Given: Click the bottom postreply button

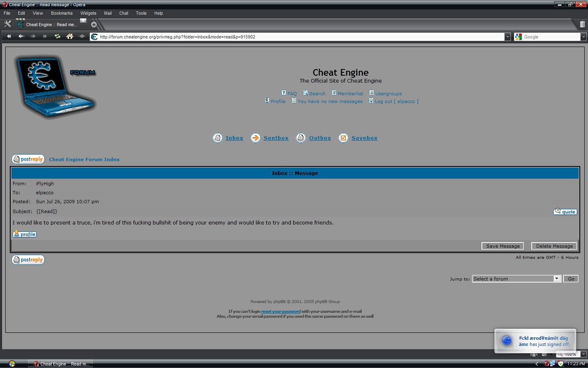Looking at the screenshot, I should pos(28,260).
